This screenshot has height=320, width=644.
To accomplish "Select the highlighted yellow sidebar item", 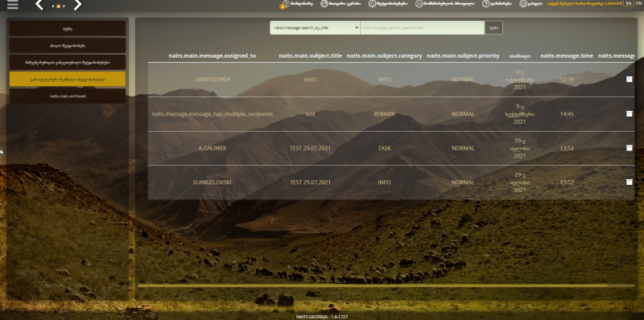I will click(x=68, y=79).
